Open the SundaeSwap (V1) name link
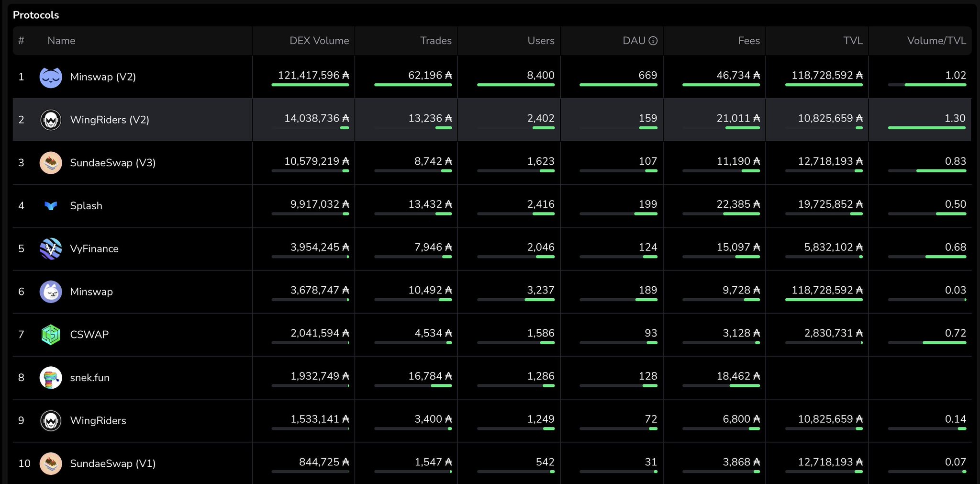Viewport: 980px width, 484px height. click(x=113, y=463)
